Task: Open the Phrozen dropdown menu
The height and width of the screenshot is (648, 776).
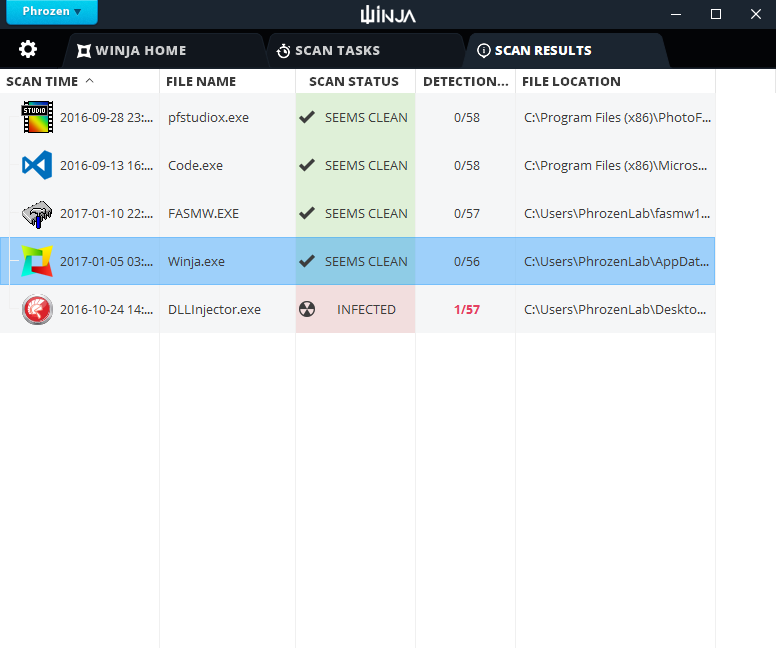Action: point(52,11)
